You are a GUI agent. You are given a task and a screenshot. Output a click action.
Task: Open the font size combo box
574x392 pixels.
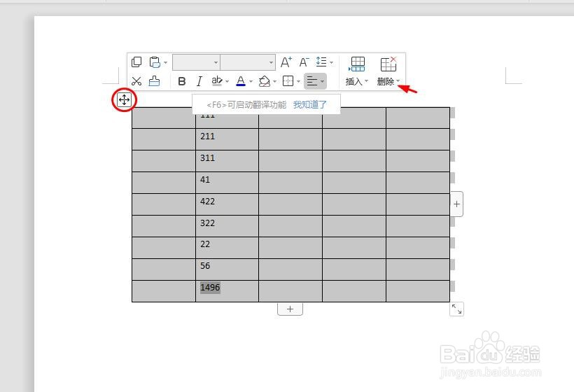tap(248, 62)
